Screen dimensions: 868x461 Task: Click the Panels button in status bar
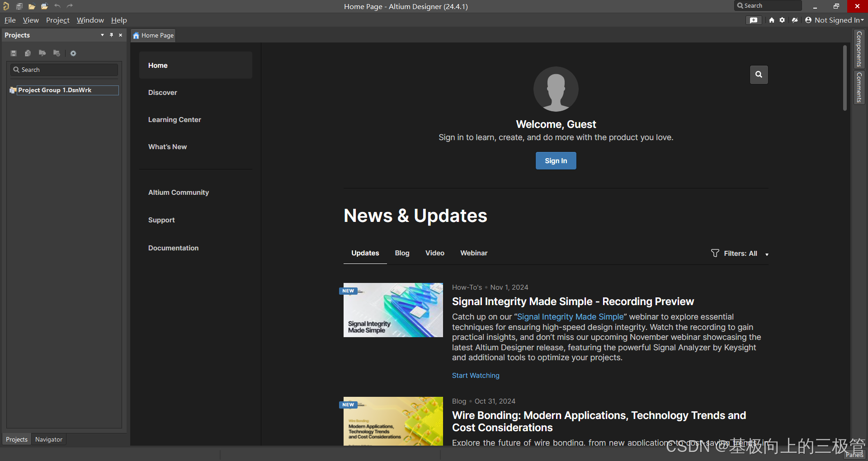[x=854, y=455]
